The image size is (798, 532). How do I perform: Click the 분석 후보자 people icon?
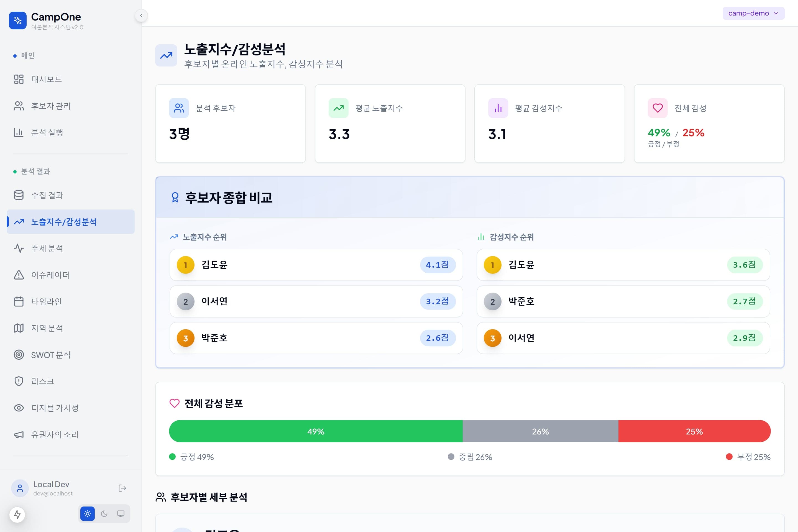(179, 108)
